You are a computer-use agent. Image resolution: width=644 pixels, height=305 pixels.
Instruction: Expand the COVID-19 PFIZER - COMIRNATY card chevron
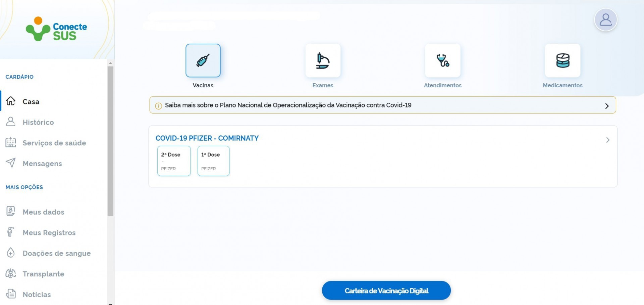(x=608, y=140)
